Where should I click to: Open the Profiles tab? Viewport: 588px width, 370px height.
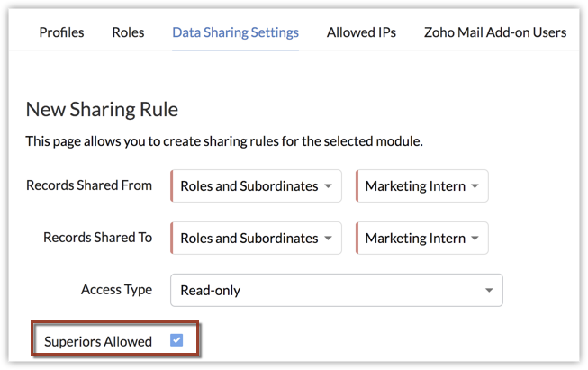click(61, 32)
